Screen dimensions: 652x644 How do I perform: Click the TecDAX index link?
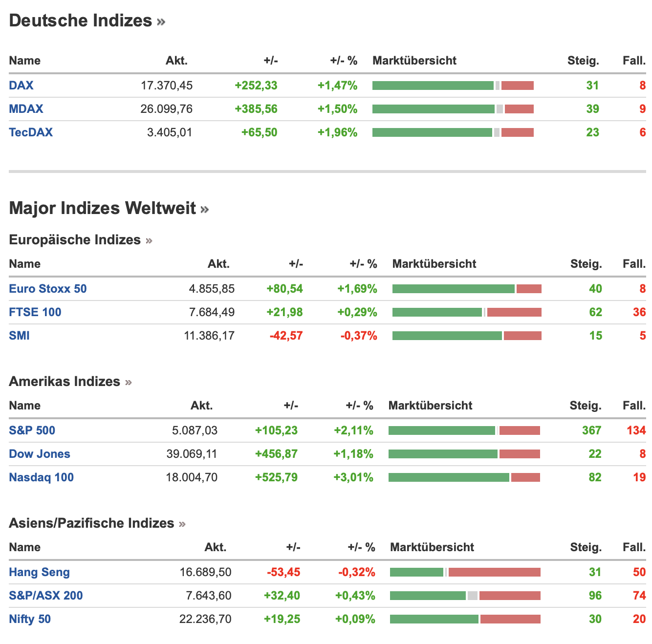point(31,132)
